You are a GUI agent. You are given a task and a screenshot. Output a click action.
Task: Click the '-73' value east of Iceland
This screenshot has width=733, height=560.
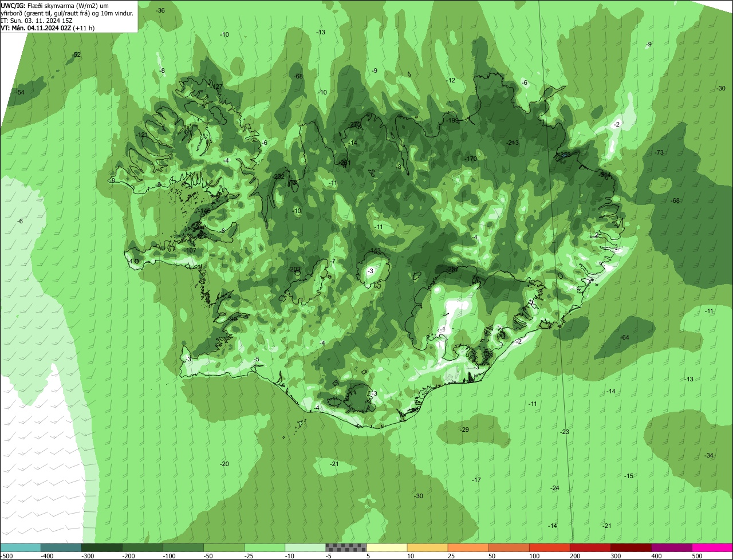click(659, 152)
